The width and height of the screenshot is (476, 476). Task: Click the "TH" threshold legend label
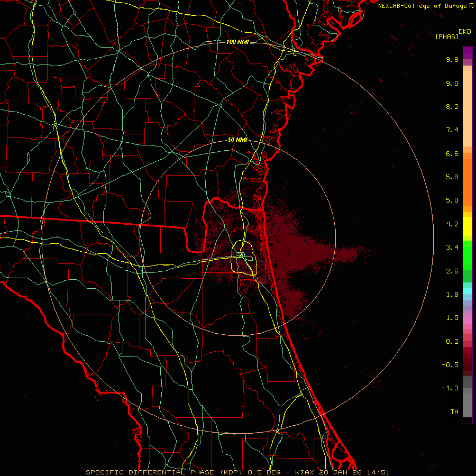coord(454,412)
